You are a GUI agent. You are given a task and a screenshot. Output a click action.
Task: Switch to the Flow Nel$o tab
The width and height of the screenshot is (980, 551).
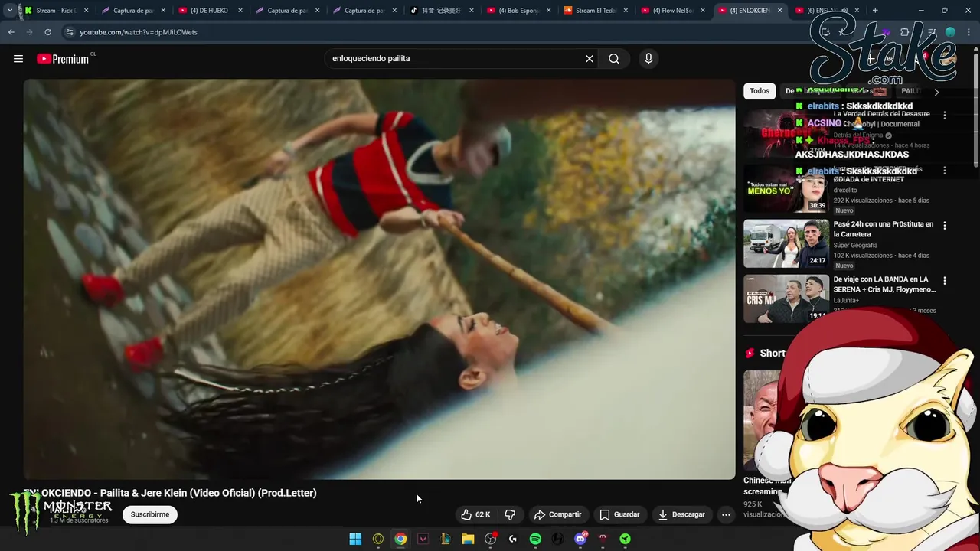coord(674,11)
